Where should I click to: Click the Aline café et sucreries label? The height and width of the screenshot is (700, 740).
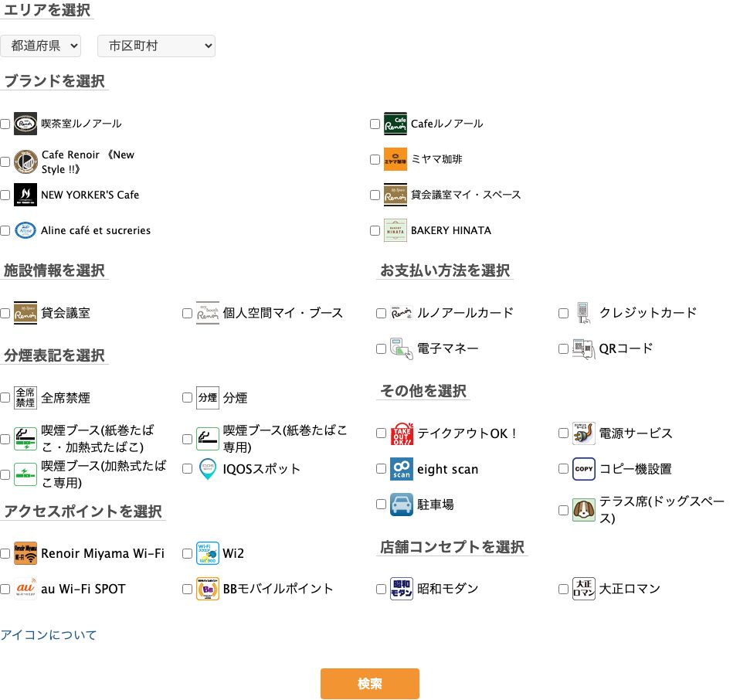[x=96, y=230]
